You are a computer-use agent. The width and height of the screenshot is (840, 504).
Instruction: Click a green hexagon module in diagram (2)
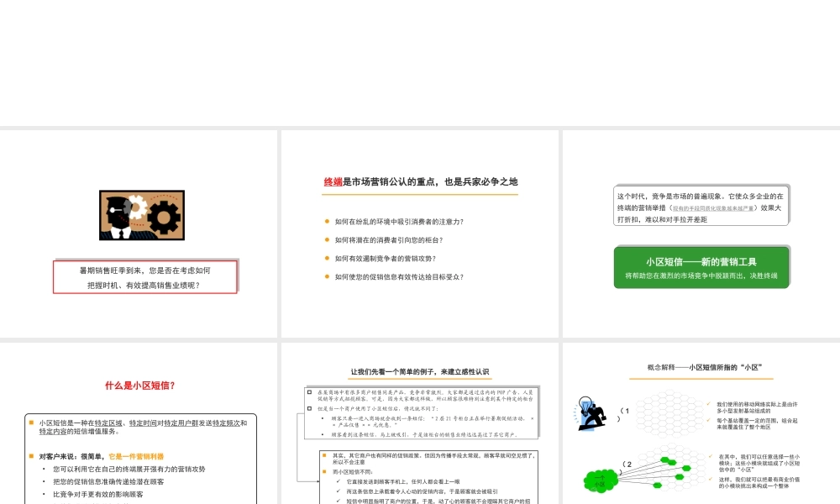tap(685, 468)
